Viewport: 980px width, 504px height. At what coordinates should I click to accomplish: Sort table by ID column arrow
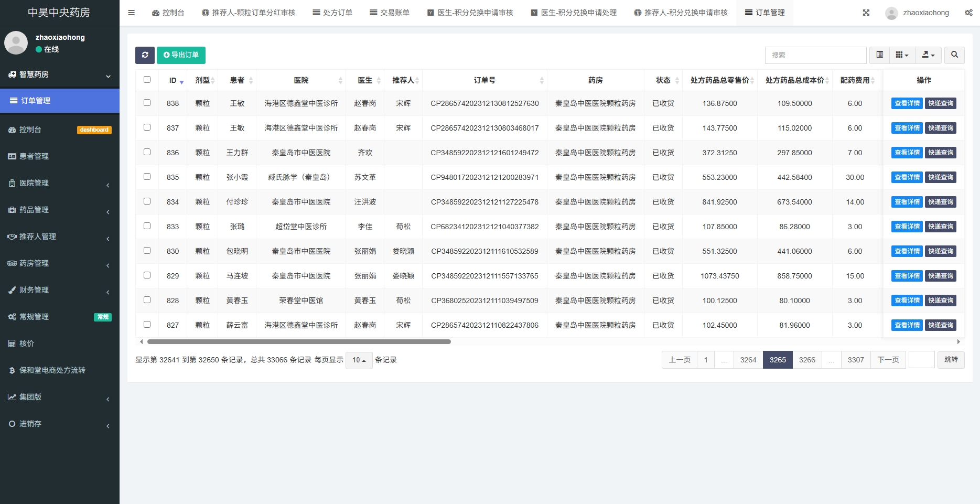[x=181, y=81]
